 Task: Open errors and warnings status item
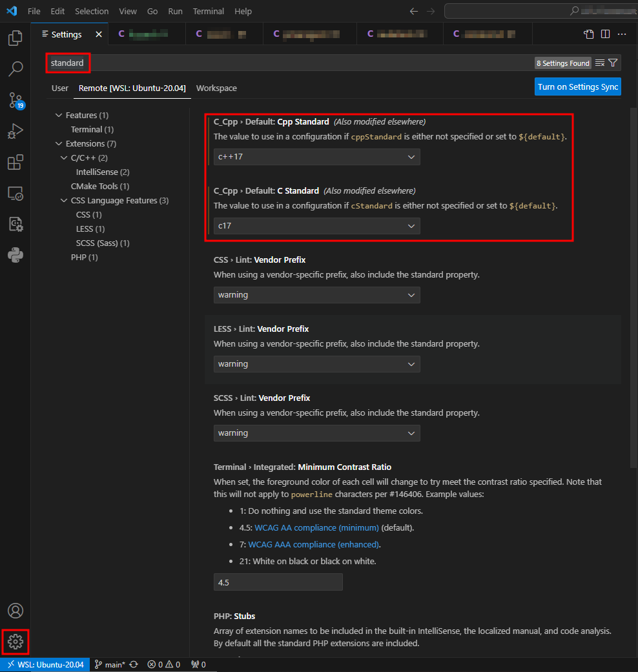[x=164, y=665]
